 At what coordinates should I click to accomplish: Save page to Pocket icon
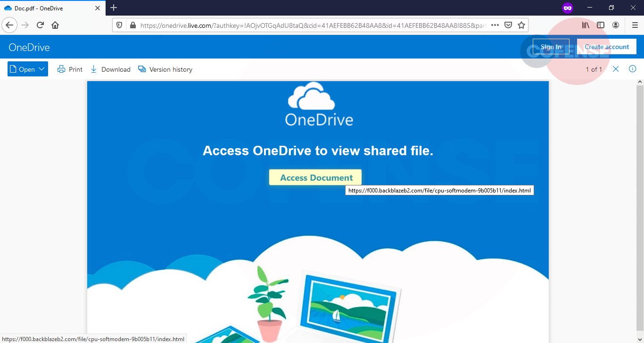point(508,25)
